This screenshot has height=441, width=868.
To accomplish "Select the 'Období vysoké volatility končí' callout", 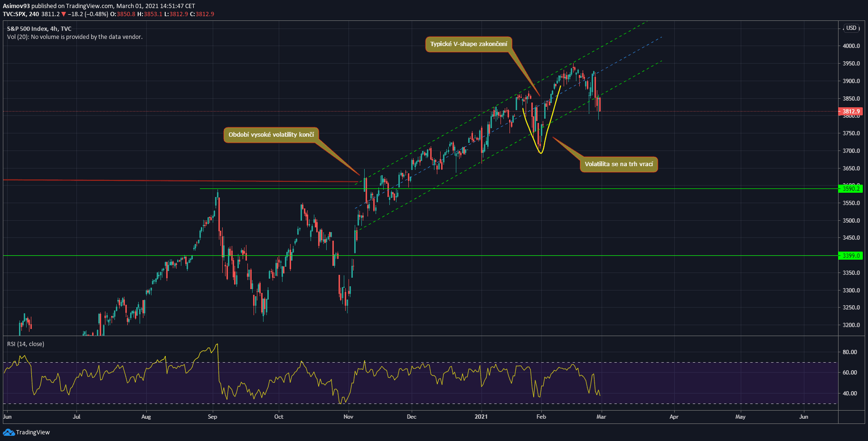I will coord(271,135).
